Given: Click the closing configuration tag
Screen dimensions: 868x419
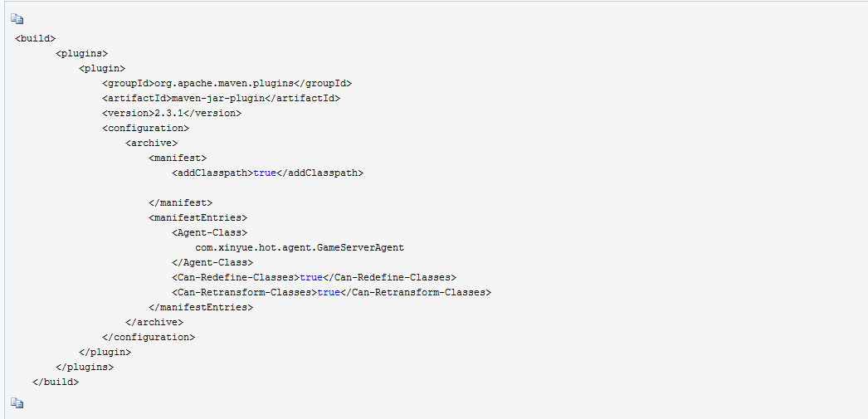Looking at the screenshot, I should click(x=149, y=337).
